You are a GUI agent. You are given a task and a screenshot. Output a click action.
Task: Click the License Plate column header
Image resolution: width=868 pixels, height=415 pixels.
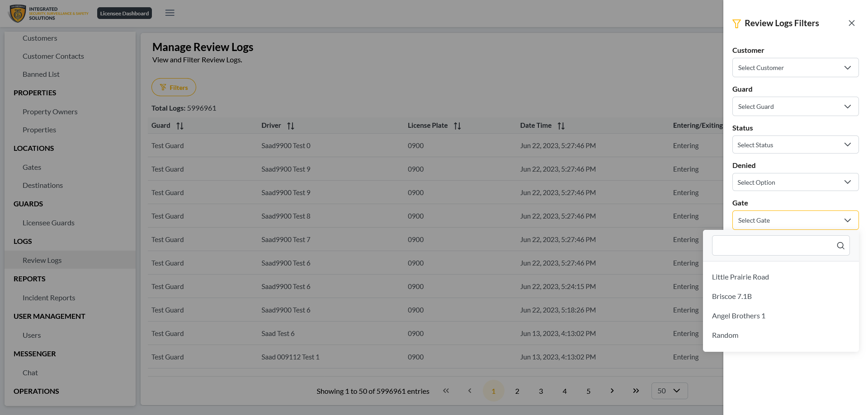[428, 126]
